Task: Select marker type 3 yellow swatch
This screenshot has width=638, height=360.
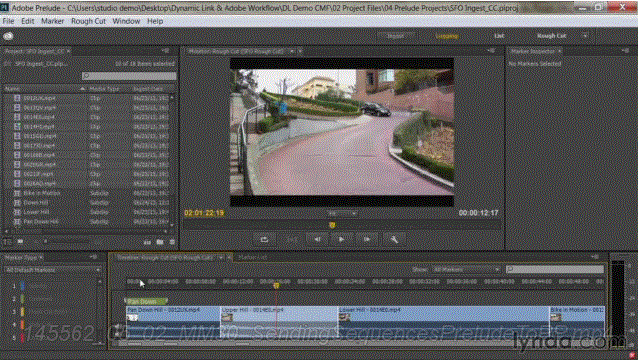Action: 22,312
